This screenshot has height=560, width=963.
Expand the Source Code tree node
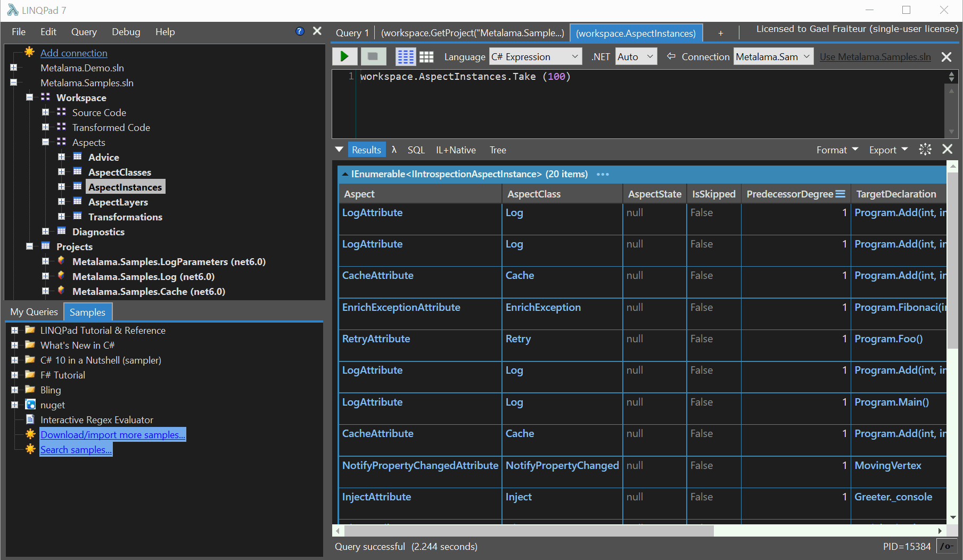[x=46, y=112]
